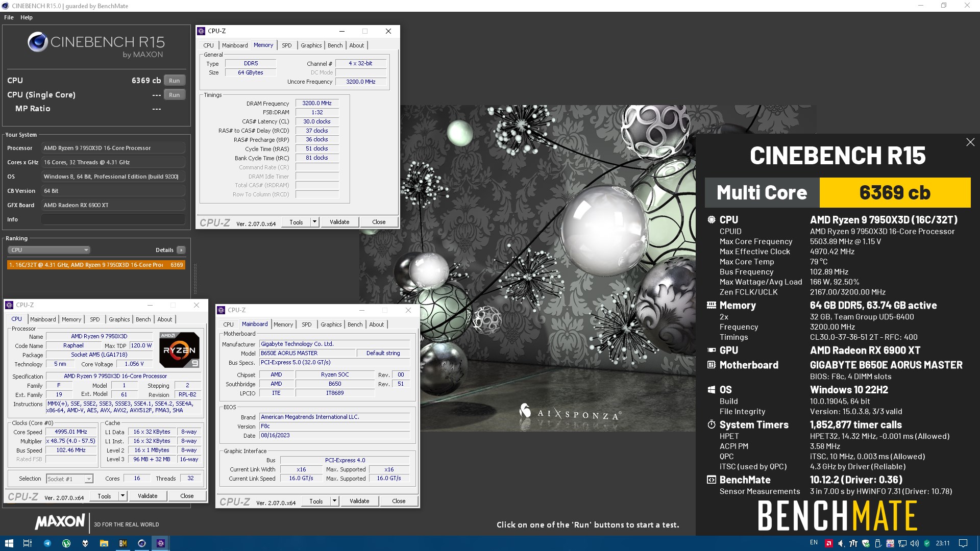Run the CPU multi-core benchmark

[175, 81]
